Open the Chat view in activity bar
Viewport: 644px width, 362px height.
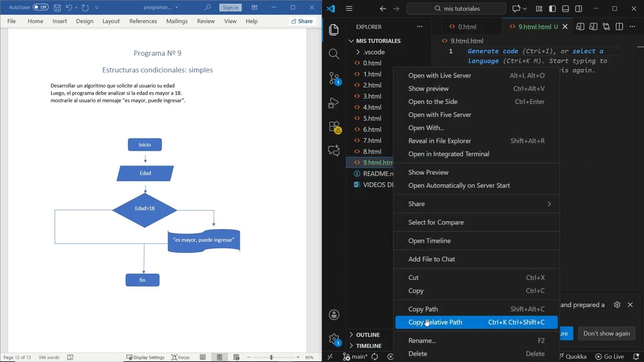tap(334, 150)
